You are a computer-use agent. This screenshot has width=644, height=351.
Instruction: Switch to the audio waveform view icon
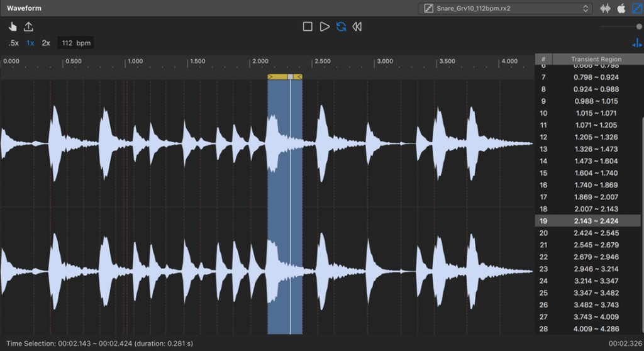tap(606, 8)
